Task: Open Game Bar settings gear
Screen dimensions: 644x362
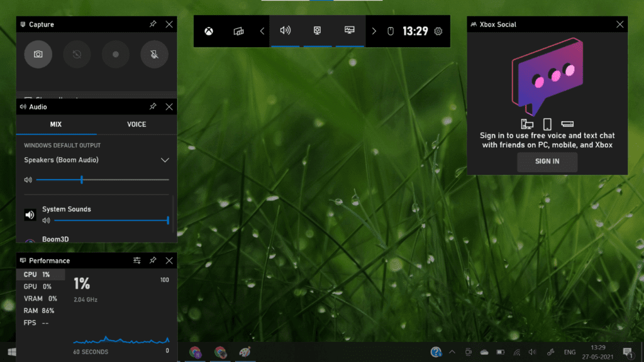Action: point(438,31)
